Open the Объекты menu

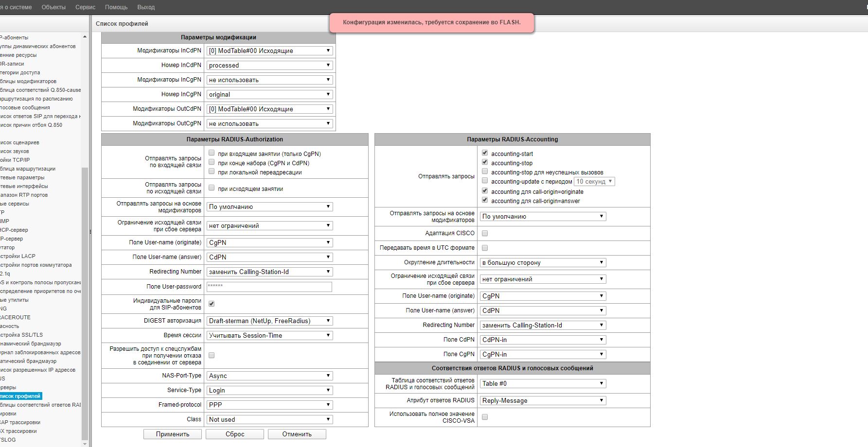pyautogui.click(x=53, y=7)
